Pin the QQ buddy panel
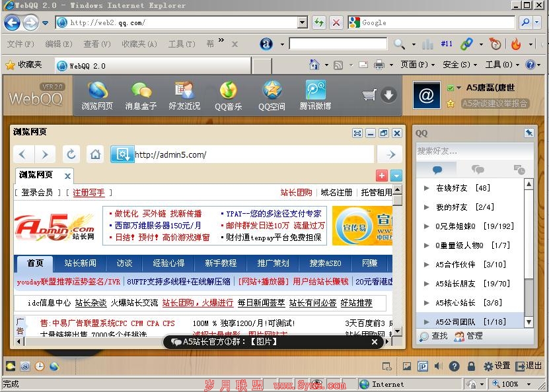The image size is (549, 392). pyautogui.click(x=529, y=133)
